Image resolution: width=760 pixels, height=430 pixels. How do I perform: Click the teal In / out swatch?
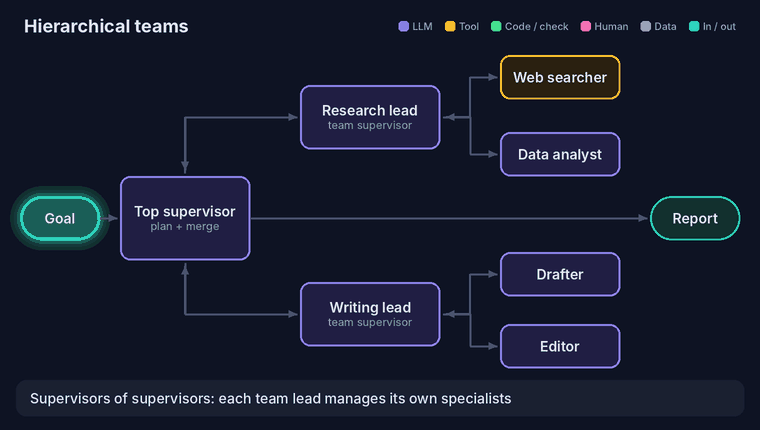point(694,26)
